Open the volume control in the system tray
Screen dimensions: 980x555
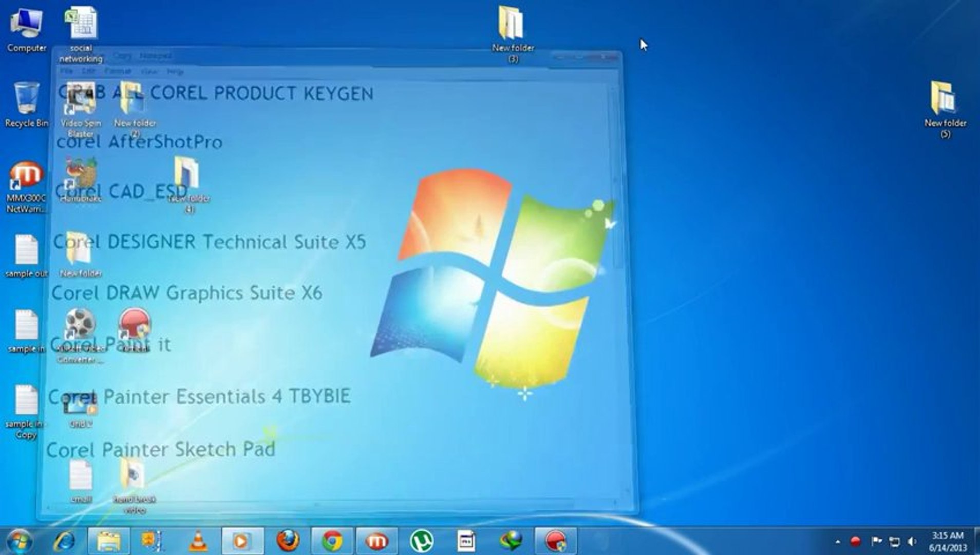pos(911,541)
